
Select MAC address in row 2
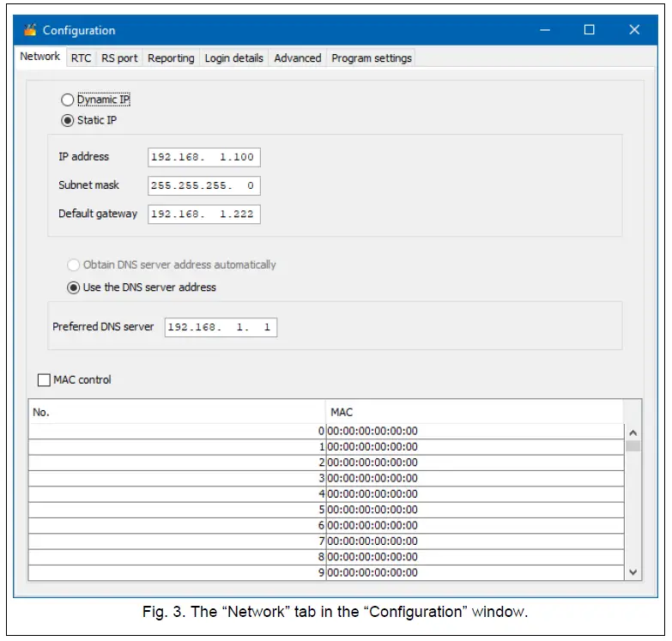click(x=475, y=463)
